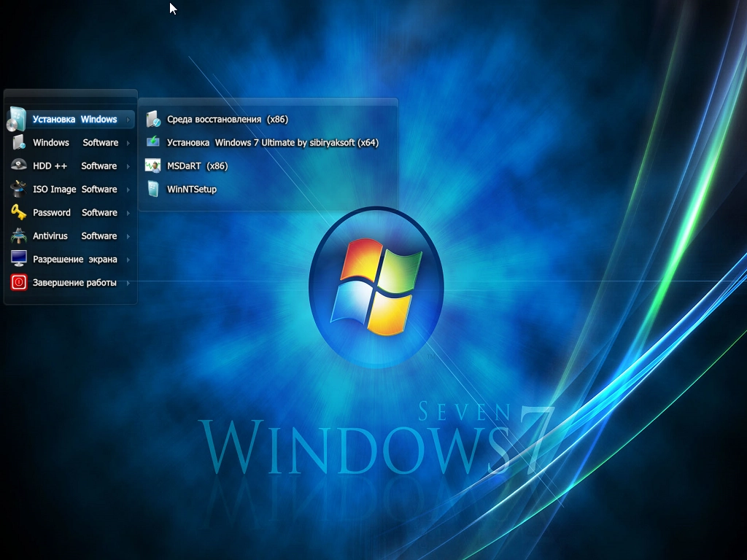Expand the Password Software submenu arrow

click(128, 213)
